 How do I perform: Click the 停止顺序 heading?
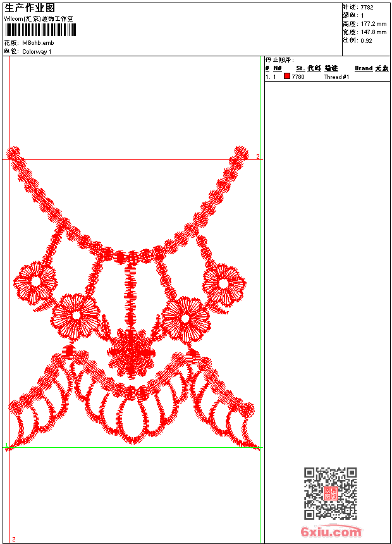tap(279, 60)
